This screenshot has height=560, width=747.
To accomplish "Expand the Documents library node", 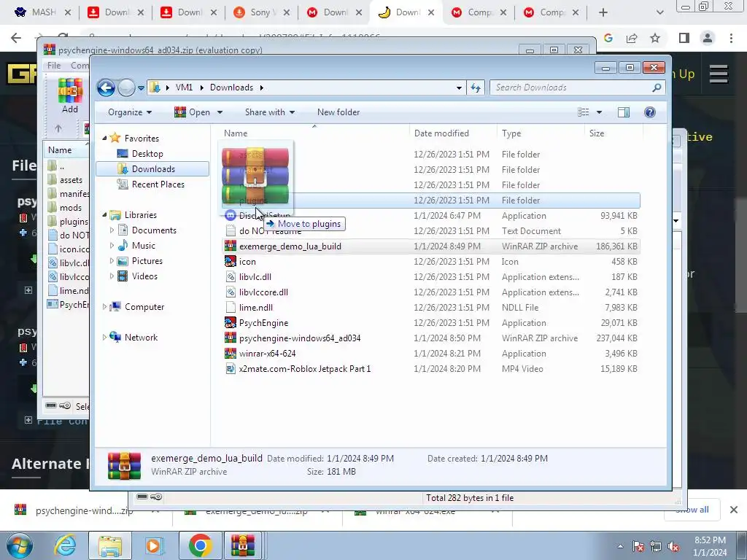I will (112, 230).
